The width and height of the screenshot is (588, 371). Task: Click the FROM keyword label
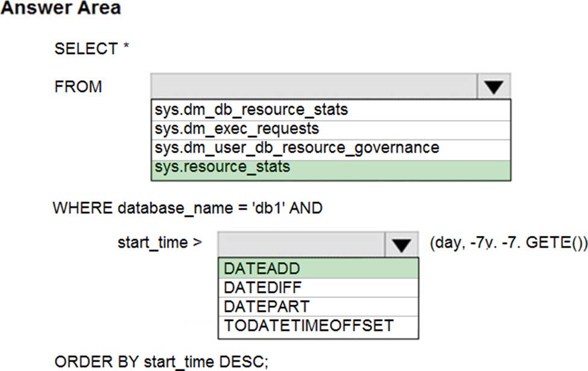[78, 87]
